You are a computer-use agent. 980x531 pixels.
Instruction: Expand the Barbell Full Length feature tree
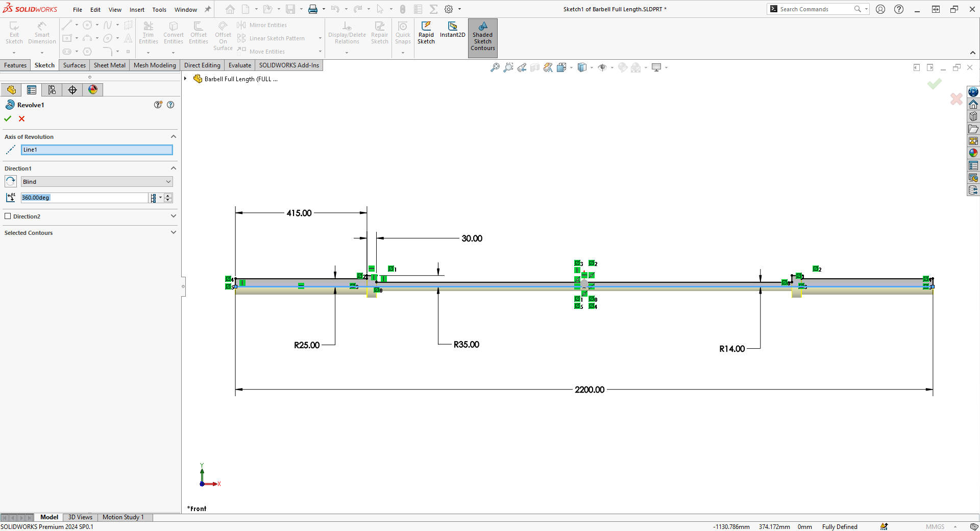pos(186,79)
